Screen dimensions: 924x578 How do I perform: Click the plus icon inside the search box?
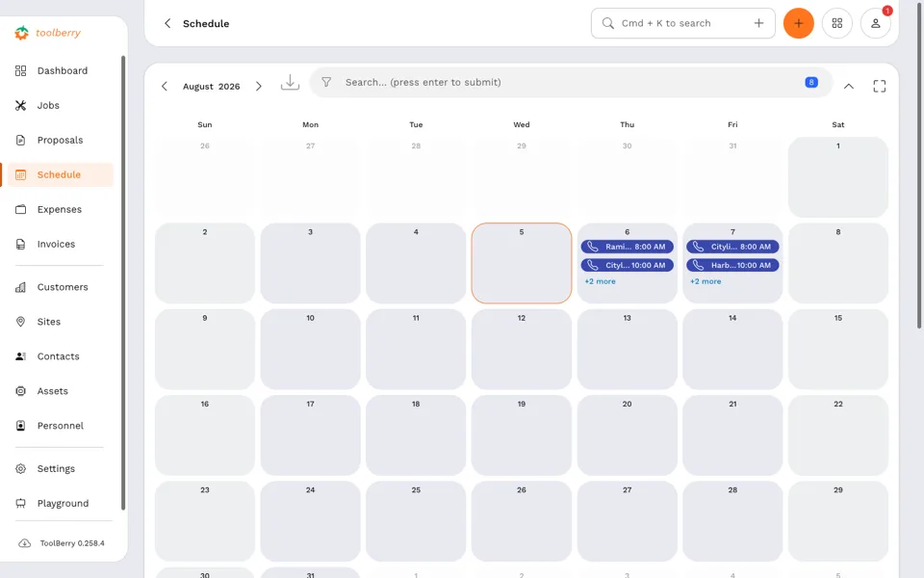pos(759,23)
